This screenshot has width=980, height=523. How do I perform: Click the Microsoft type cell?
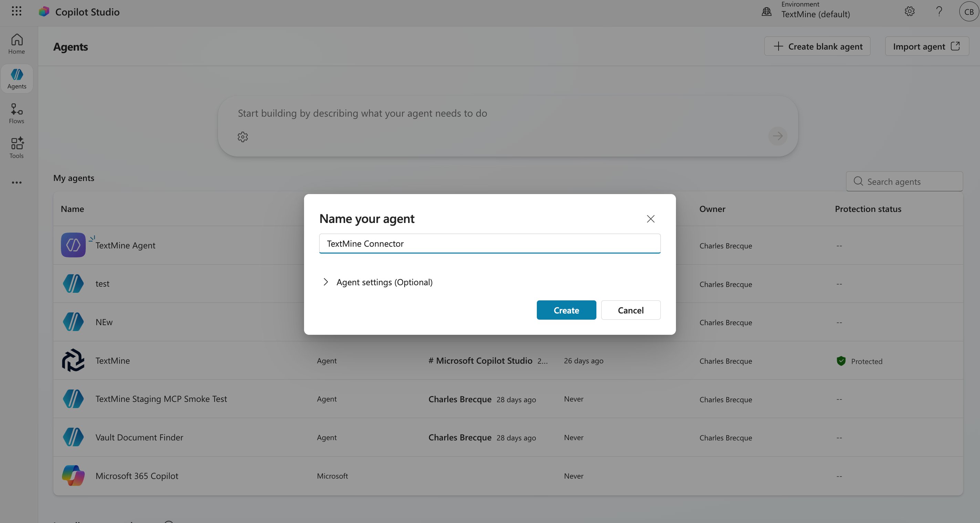click(x=333, y=476)
